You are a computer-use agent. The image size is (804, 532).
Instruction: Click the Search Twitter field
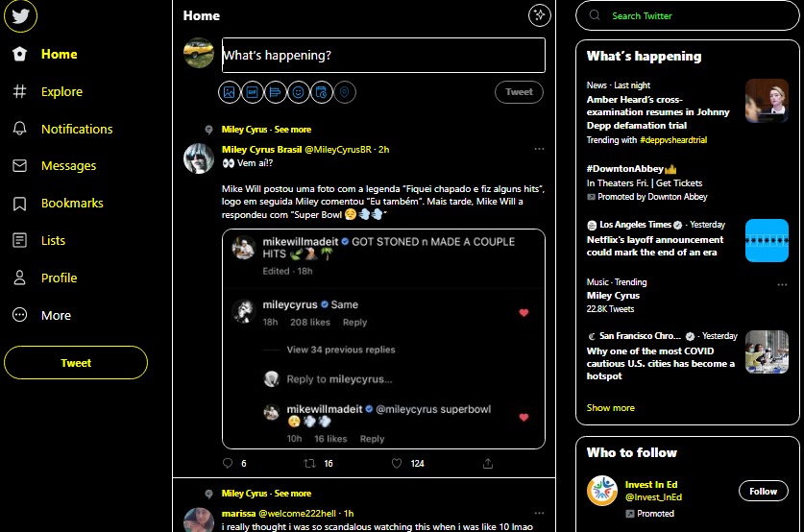(687, 16)
